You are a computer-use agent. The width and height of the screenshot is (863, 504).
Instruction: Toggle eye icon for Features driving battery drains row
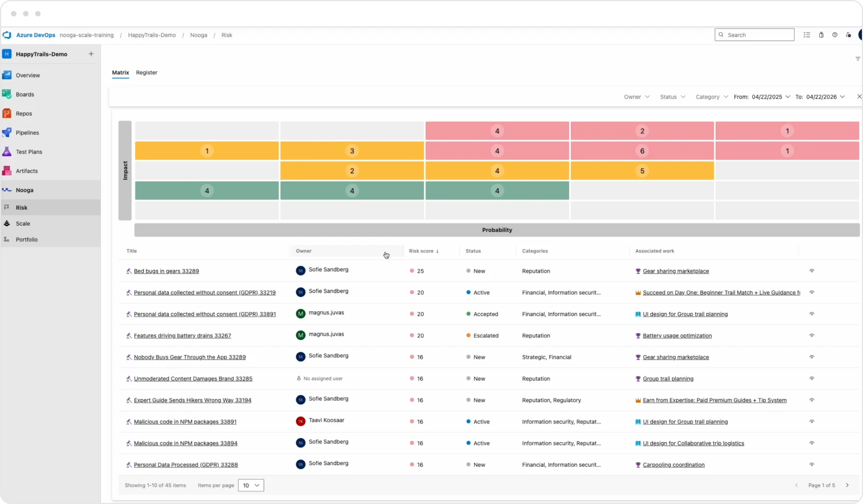point(811,335)
